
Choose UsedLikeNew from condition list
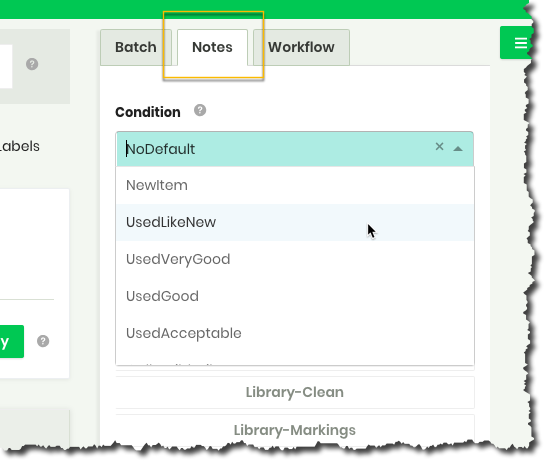(295, 222)
